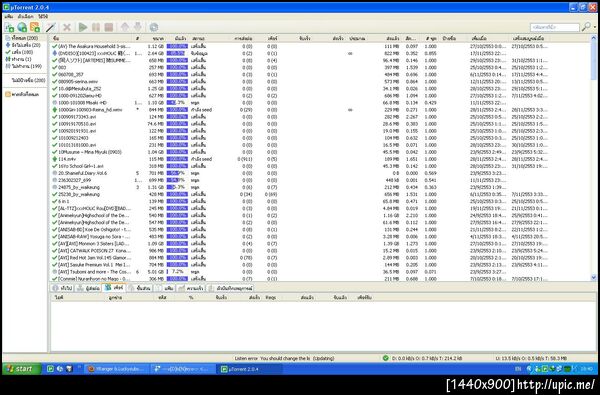
Task: Click the Move Down Queue arrow icon
Action: click(x=138, y=27)
